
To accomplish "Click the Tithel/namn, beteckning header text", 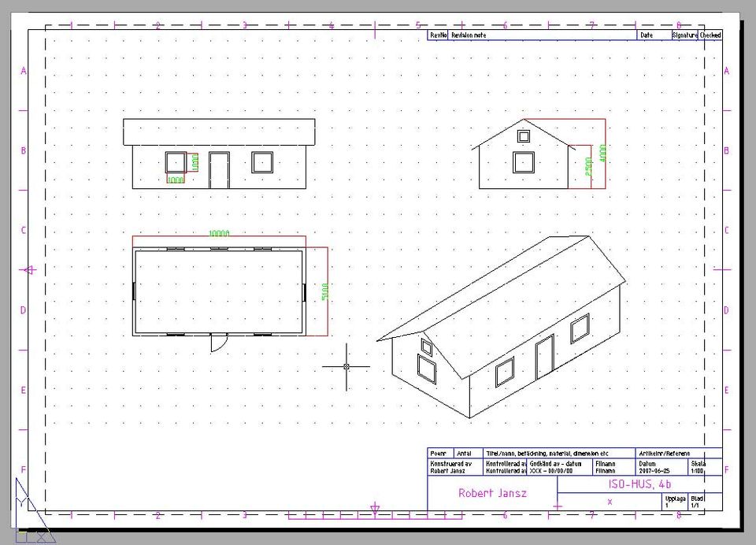I will (547, 454).
